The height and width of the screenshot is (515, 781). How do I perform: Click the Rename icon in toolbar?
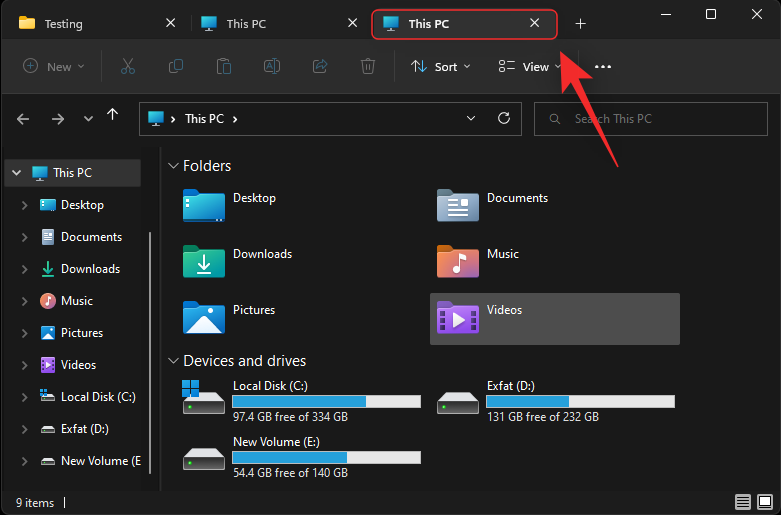tap(271, 66)
